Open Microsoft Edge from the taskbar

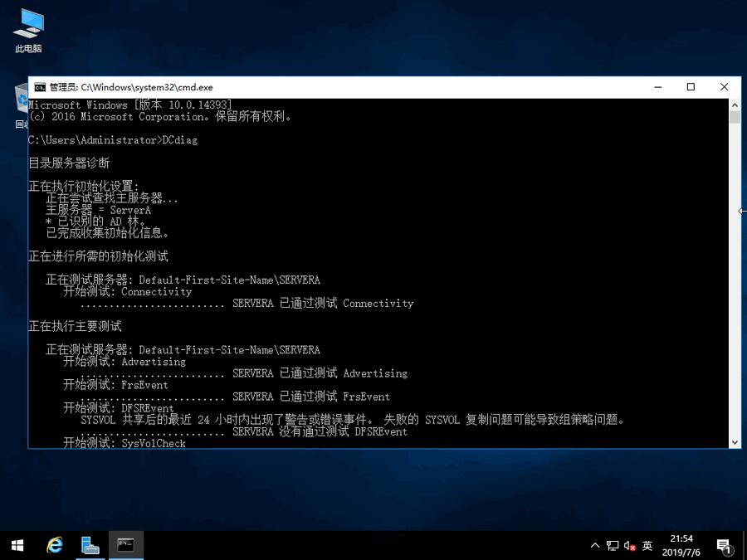54,545
